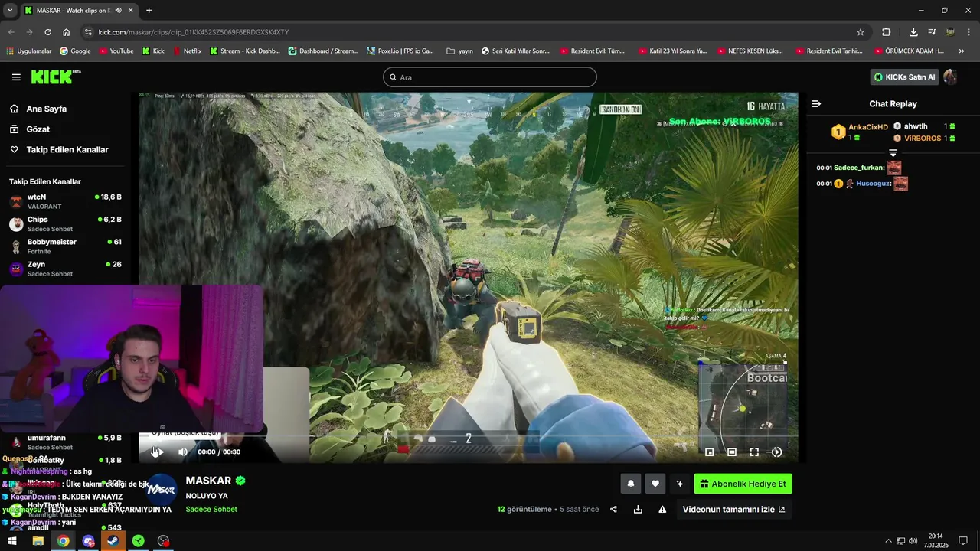980x551 pixels.
Task: Click the sparkle icon button
Action: (x=679, y=484)
